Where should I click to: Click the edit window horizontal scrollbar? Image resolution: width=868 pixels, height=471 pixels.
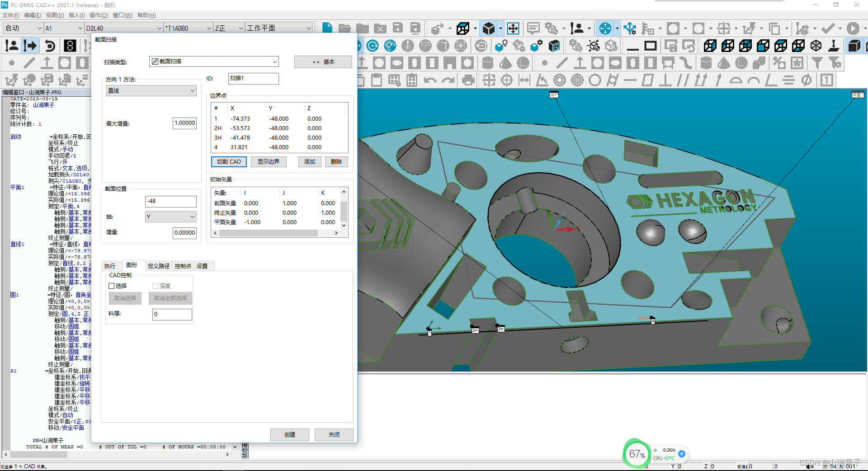click(118, 454)
